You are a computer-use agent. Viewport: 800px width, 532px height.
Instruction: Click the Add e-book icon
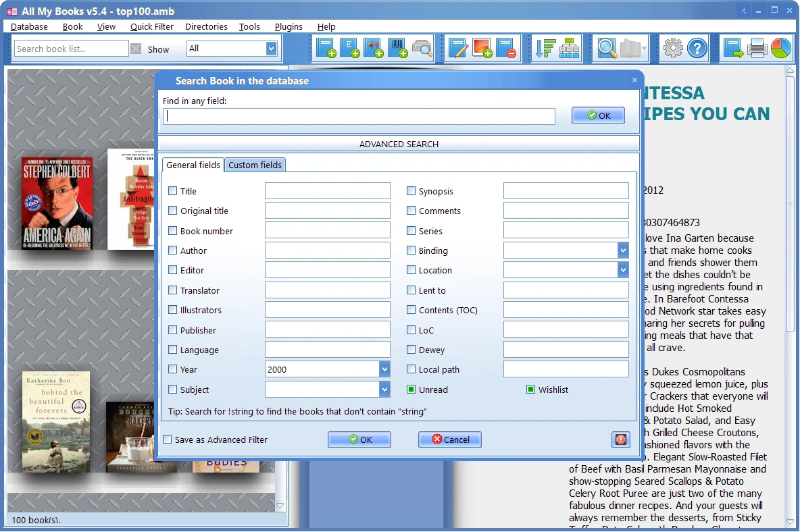350,49
